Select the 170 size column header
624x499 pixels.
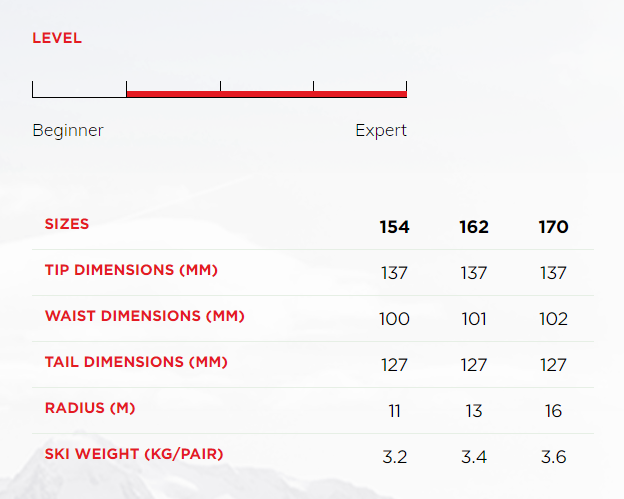click(x=553, y=227)
